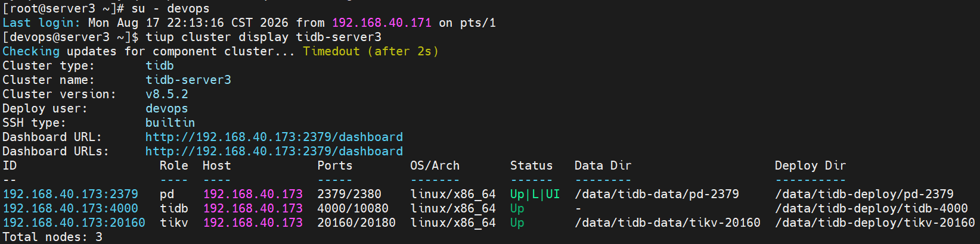
Task: Open the second Dashboard URLs link
Action: pos(274,151)
